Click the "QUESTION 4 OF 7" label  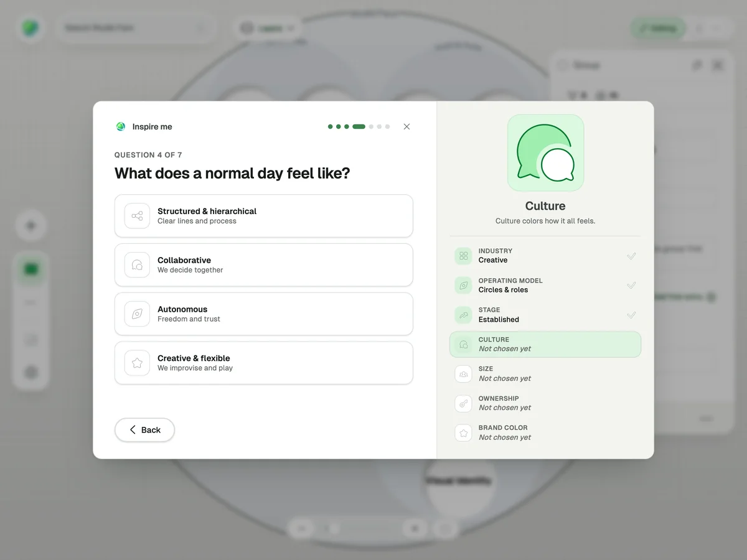(x=148, y=155)
